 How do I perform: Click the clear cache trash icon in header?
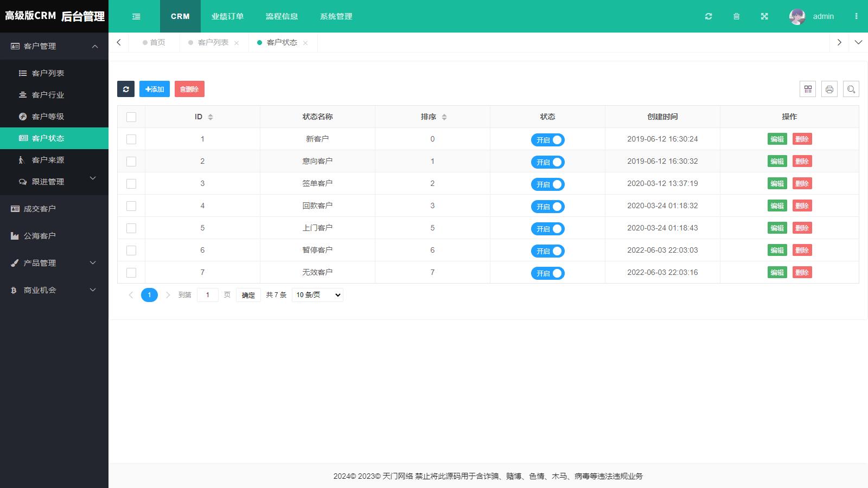pos(736,16)
